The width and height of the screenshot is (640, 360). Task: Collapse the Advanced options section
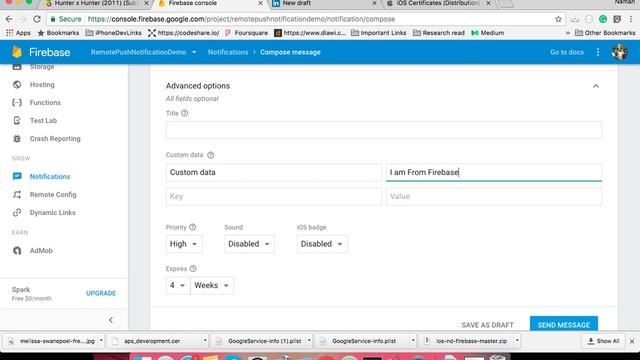(x=596, y=86)
